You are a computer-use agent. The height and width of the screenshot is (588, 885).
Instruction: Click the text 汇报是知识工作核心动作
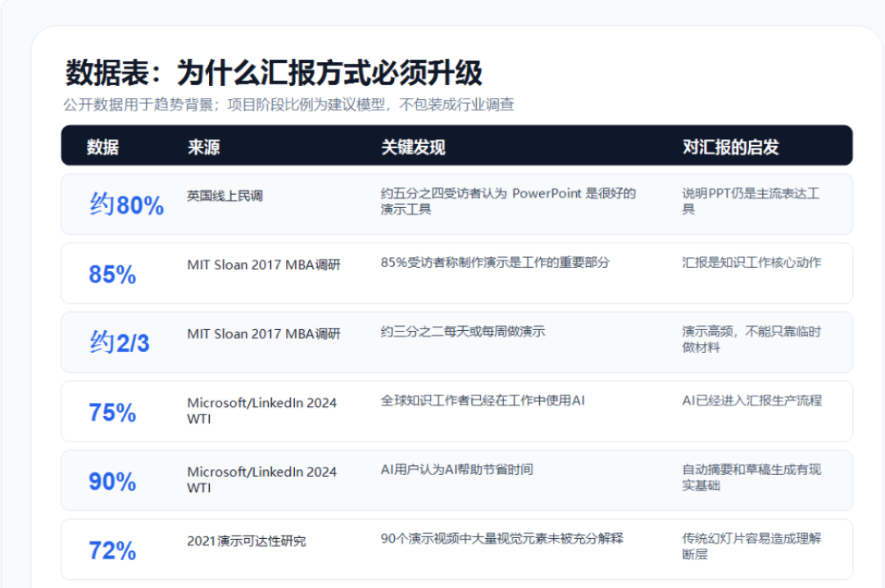(751, 262)
